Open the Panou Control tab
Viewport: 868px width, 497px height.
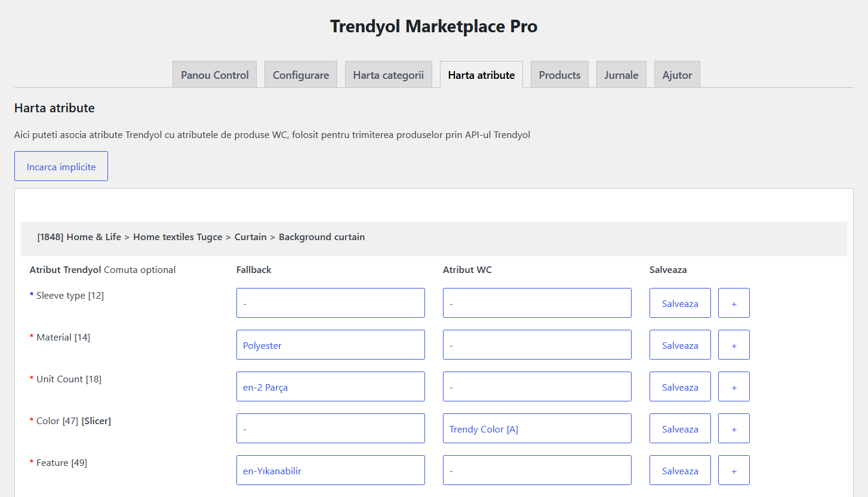point(215,75)
